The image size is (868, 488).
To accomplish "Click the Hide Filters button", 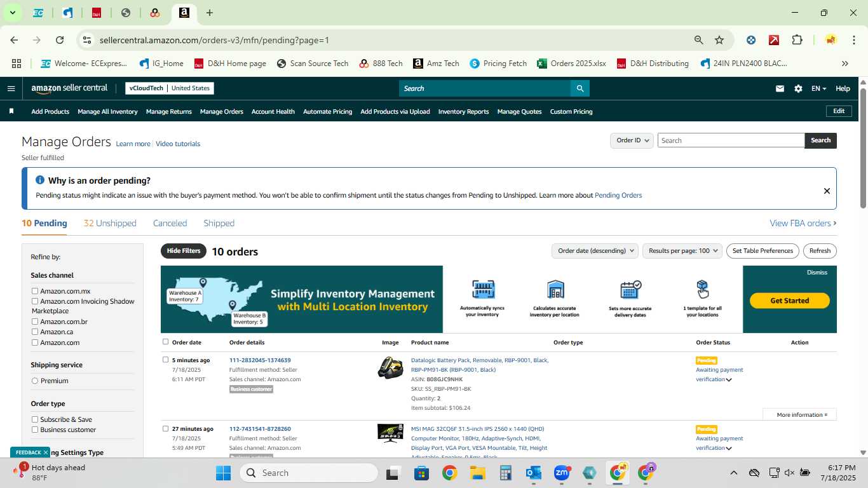I will tap(184, 251).
